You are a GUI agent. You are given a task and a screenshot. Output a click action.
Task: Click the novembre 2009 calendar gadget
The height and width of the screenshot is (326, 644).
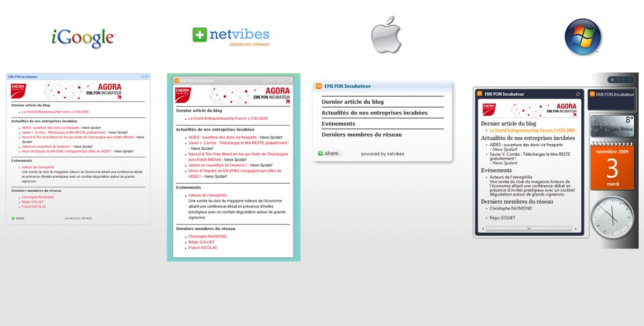click(x=612, y=167)
